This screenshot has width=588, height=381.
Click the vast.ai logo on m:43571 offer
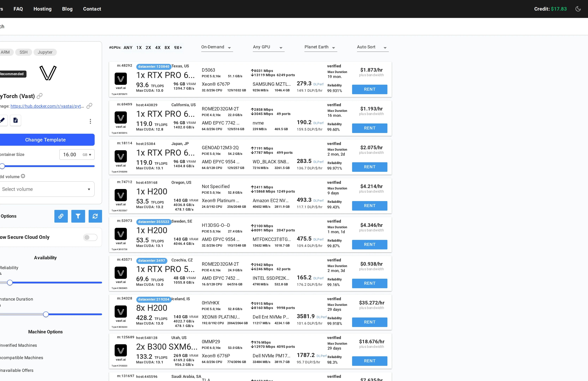pos(121,273)
